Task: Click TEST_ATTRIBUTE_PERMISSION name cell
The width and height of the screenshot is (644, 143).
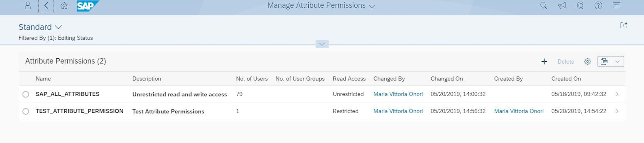Action: tap(80, 111)
